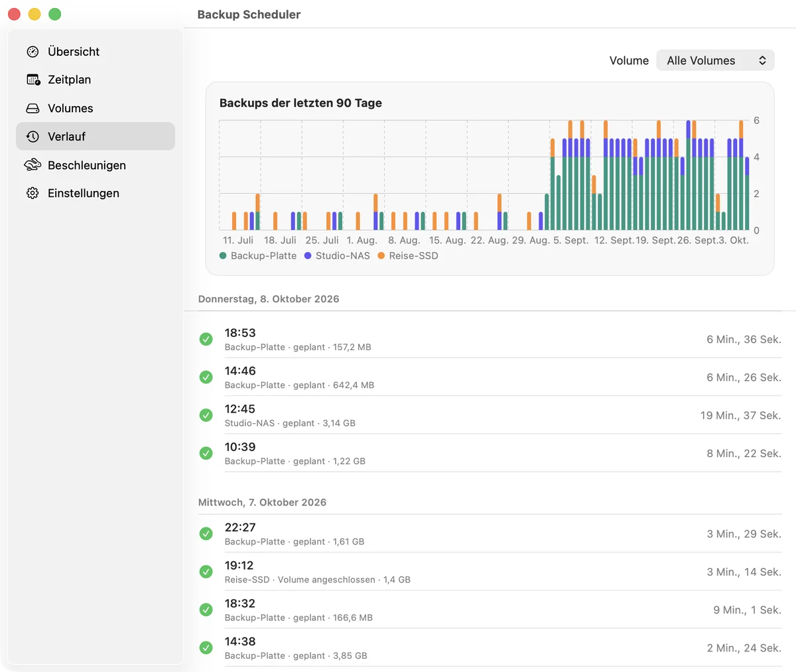Click green checkmark of 12:45 Studio-NAS backup

206,415
